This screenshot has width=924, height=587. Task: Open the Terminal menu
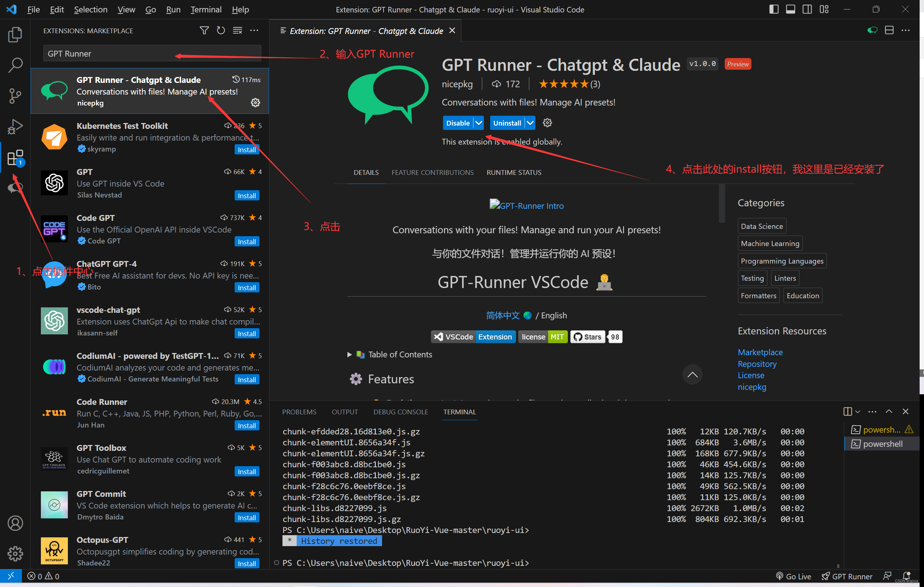[x=206, y=9]
